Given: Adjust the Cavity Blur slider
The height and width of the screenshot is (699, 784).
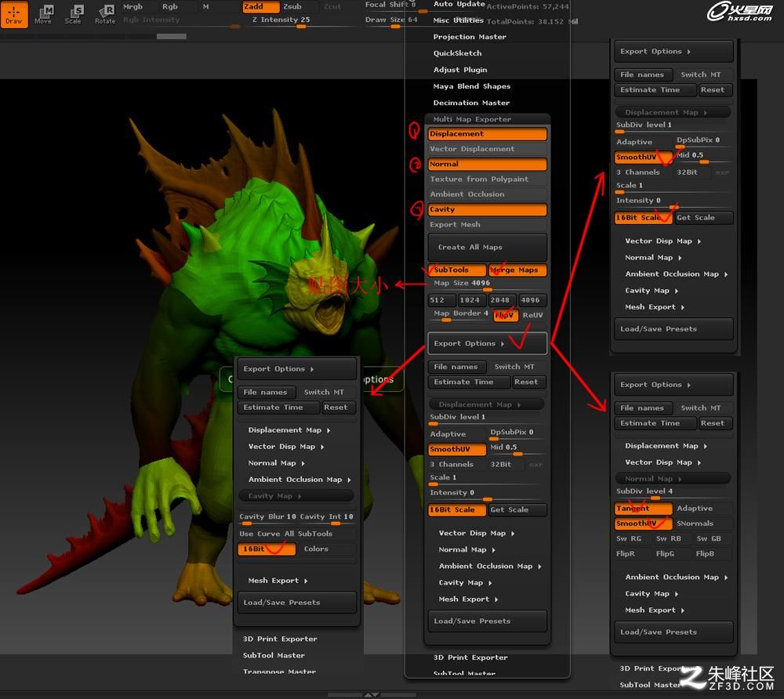Looking at the screenshot, I should coord(267,518).
